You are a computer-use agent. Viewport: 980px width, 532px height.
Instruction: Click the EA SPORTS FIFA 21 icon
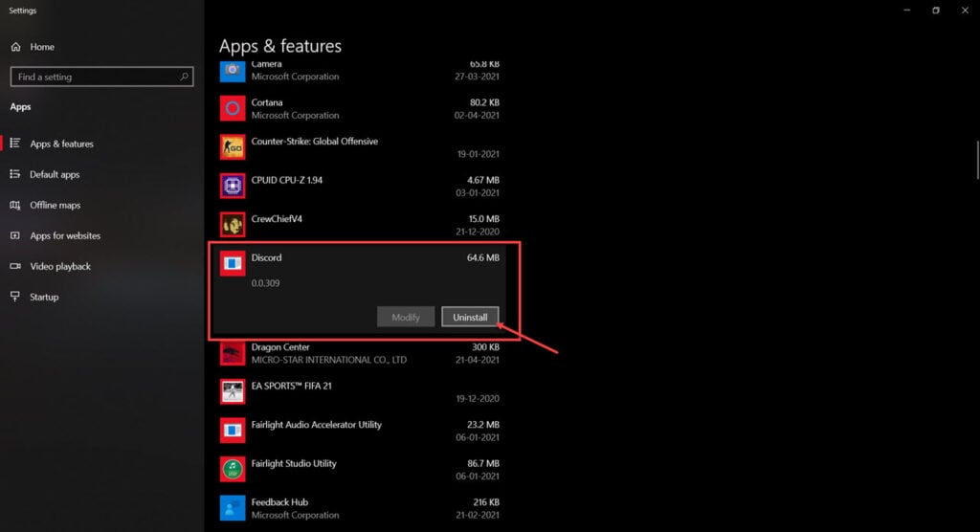[x=233, y=391]
